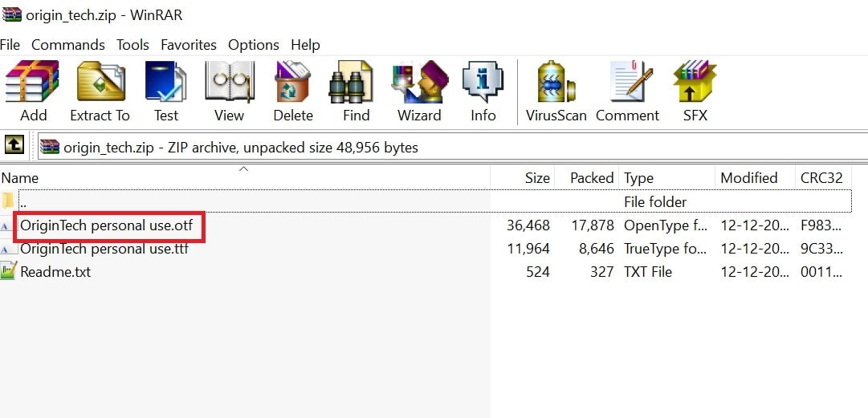Sort by the CRC32 column header
Image resolution: width=868 pixels, height=418 pixels.
[822, 177]
